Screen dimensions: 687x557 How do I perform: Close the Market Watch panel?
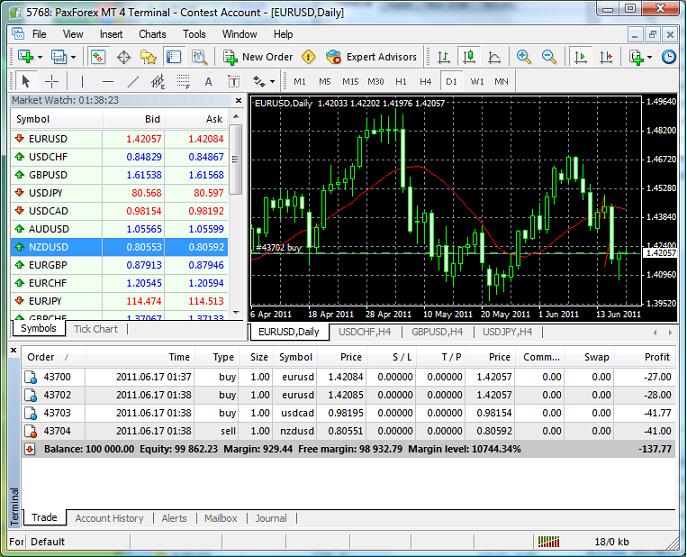[x=237, y=100]
